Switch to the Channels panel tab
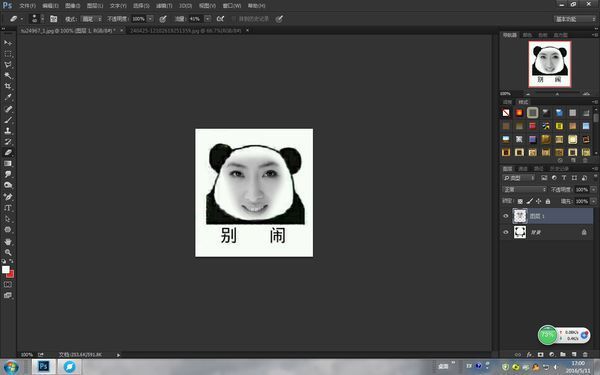The height and width of the screenshot is (375, 600). click(x=523, y=169)
